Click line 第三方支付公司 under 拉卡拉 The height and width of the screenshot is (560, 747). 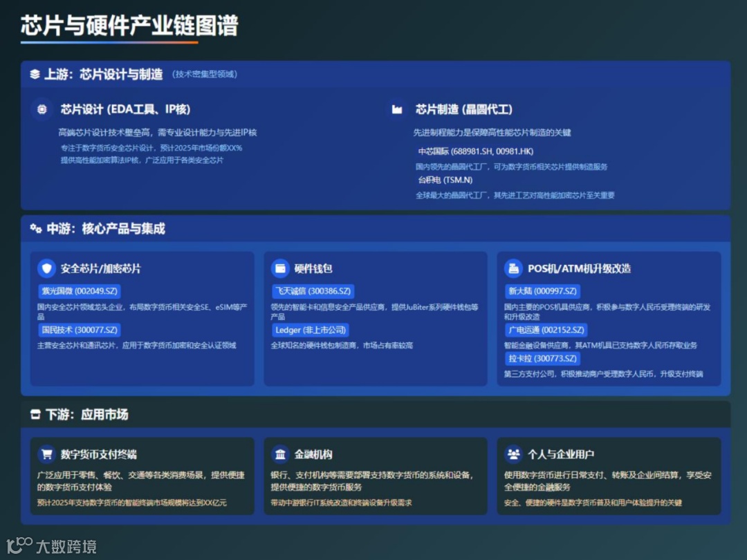click(604, 374)
